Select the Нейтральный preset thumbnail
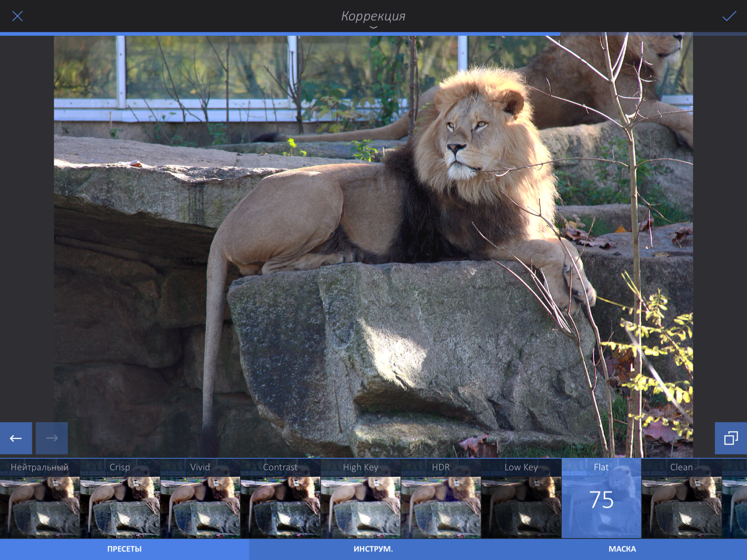Image resolution: width=747 pixels, height=560 pixels. [40, 498]
